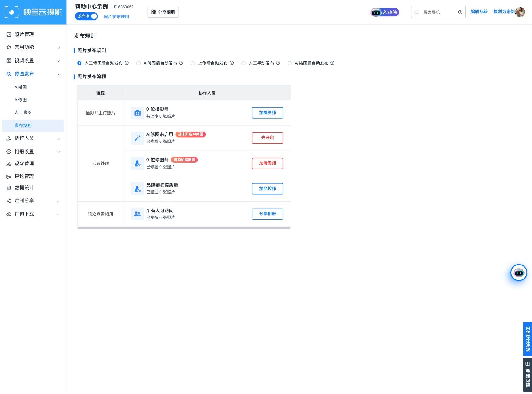The width and height of the screenshot is (532, 394).
Task: Click the 评论管理 icon in sidebar
Action: tap(9, 176)
